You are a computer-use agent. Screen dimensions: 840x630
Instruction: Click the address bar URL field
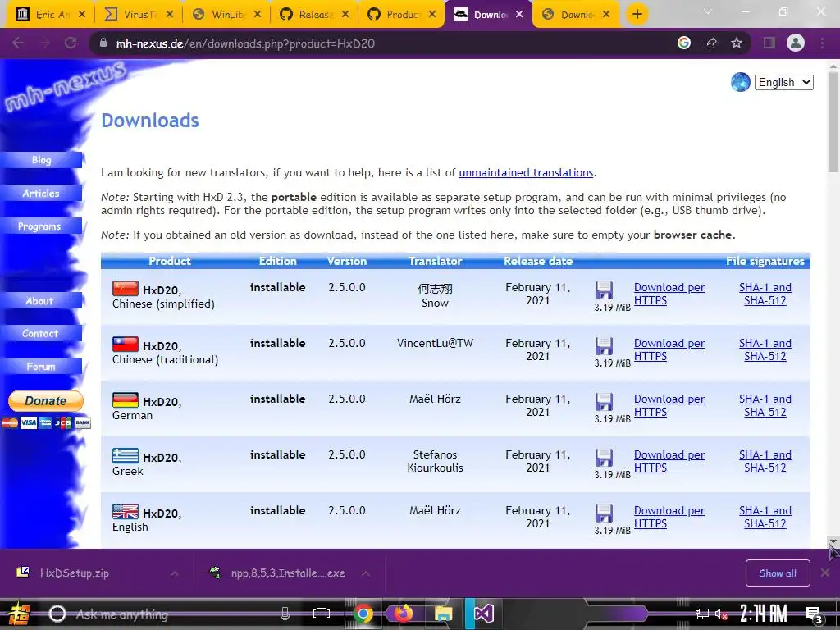point(375,43)
